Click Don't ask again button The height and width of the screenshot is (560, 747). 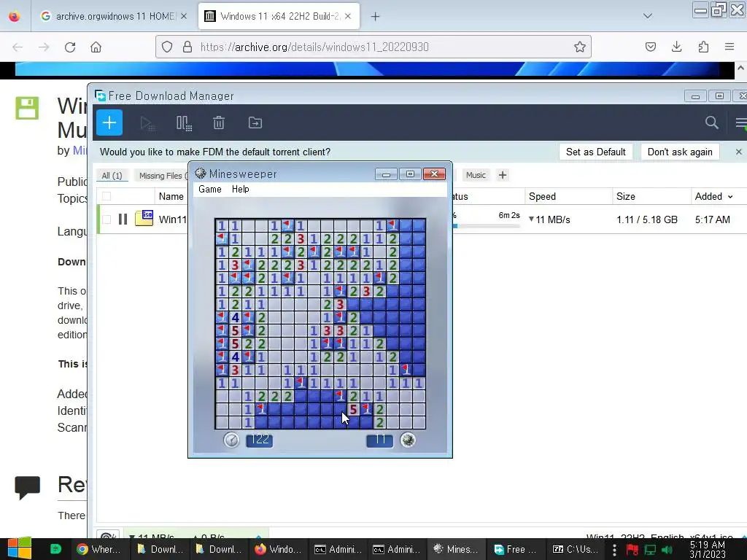[x=680, y=152]
